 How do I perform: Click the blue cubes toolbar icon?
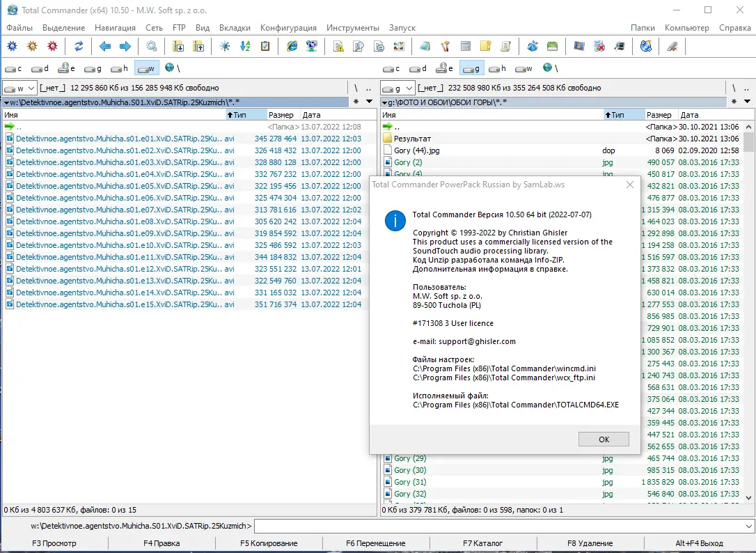click(x=533, y=47)
